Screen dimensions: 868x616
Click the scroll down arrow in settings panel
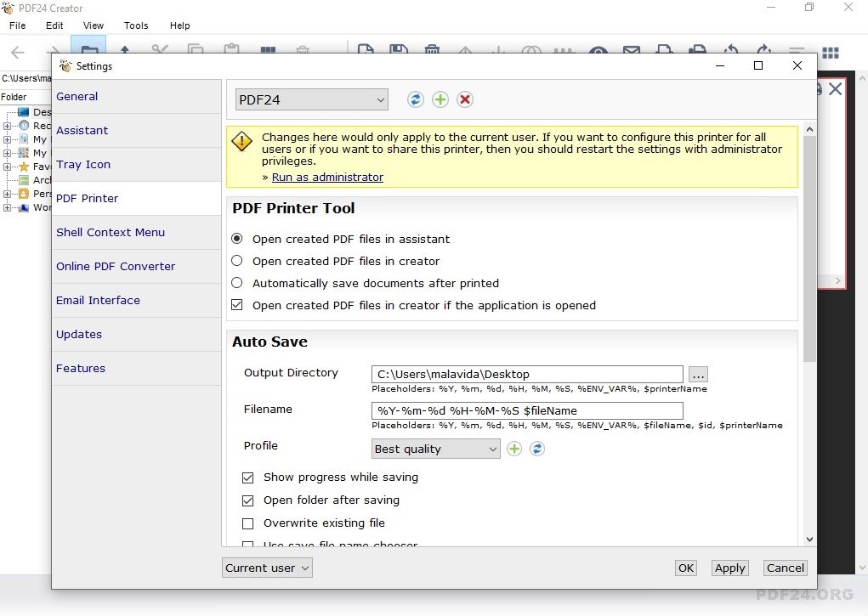pyautogui.click(x=809, y=540)
